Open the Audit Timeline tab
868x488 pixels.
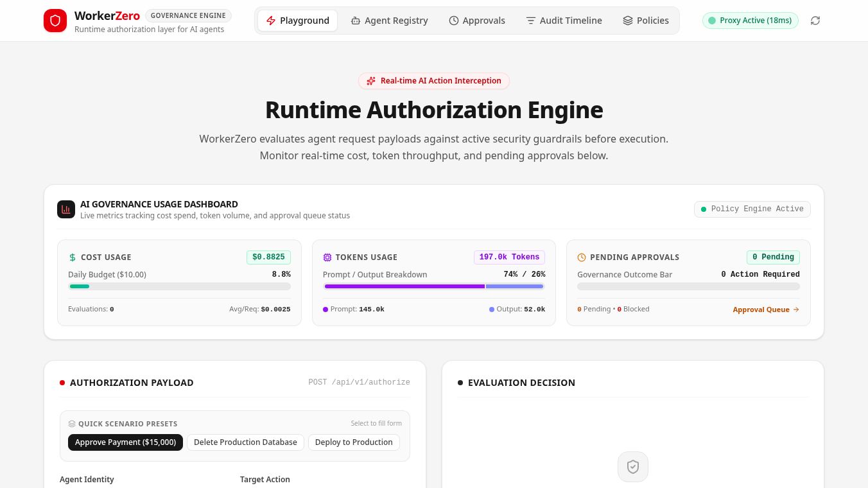pyautogui.click(x=564, y=21)
